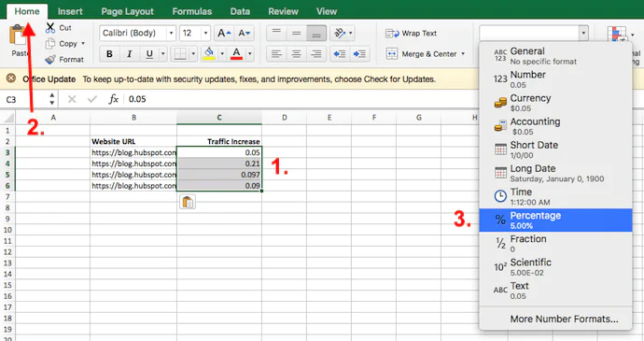Choose Number format option
Viewport: 644px width, 341px height.
click(x=555, y=79)
